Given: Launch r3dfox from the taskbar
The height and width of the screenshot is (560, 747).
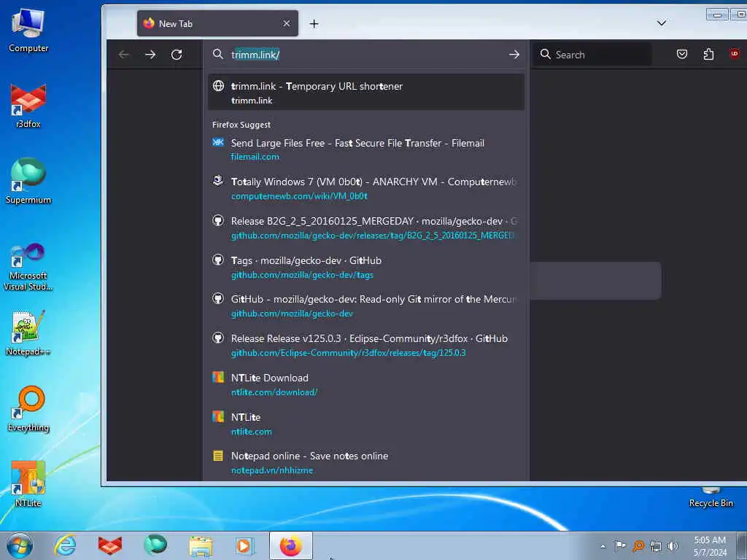Looking at the screenshot, I should click(x=110, y=545).
